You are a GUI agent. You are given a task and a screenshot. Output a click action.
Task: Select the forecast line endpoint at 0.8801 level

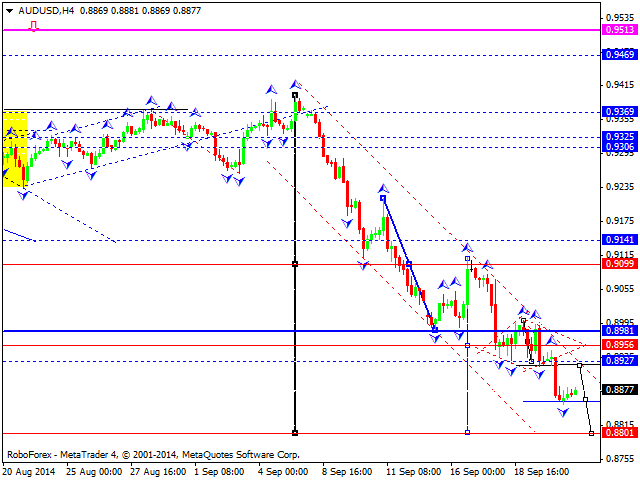tap(592, 433)
